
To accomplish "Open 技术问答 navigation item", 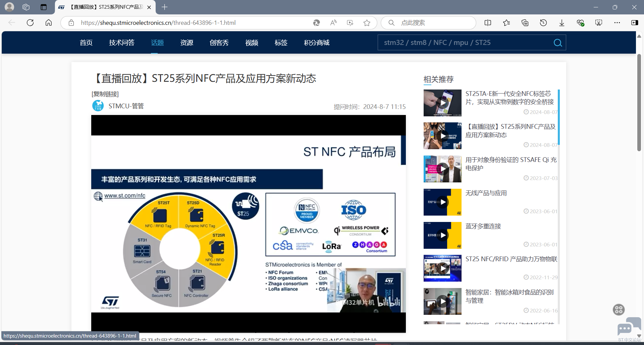I will (x=122, y=43).
